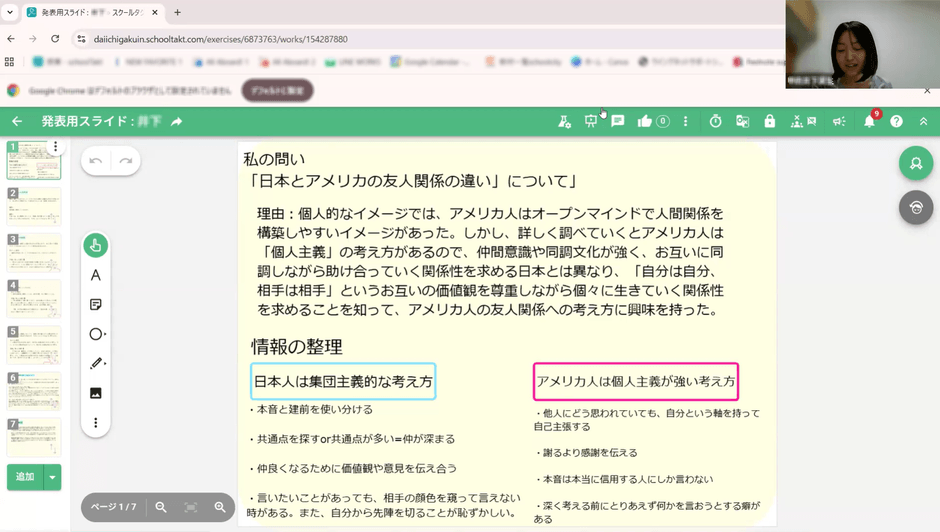Insert an image with picture tool
The height and width of the screenshot is (532, 940).
click(x=95, y=393)
